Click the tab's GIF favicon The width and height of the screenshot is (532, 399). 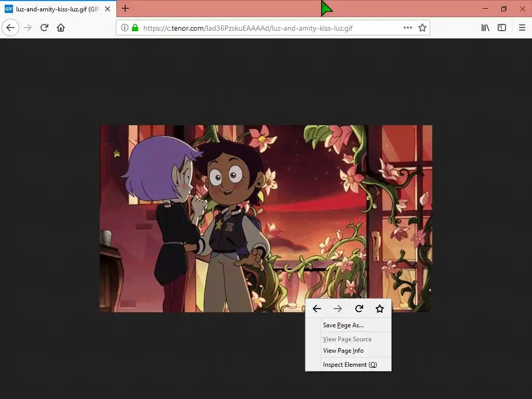click(x=8, y=9)
